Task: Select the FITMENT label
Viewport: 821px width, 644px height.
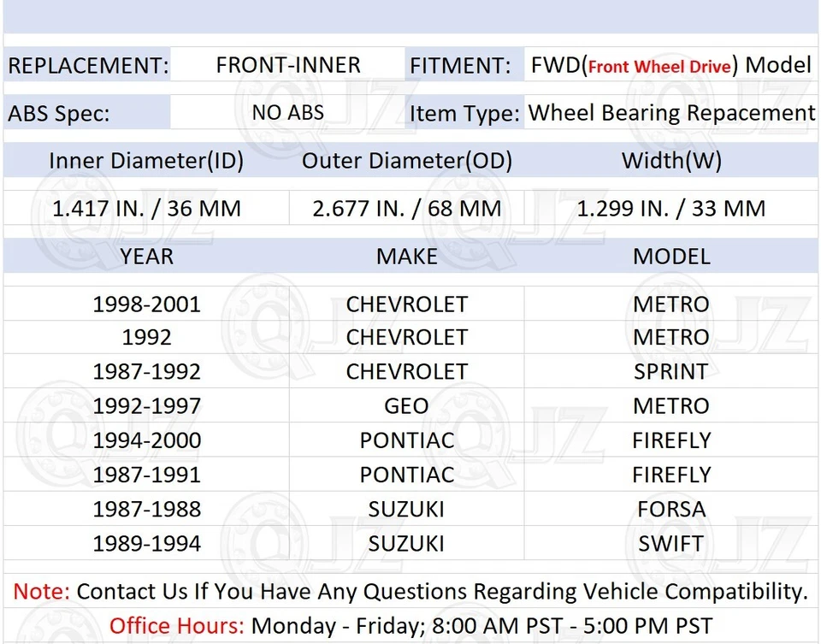Action: tap(462, 64)
